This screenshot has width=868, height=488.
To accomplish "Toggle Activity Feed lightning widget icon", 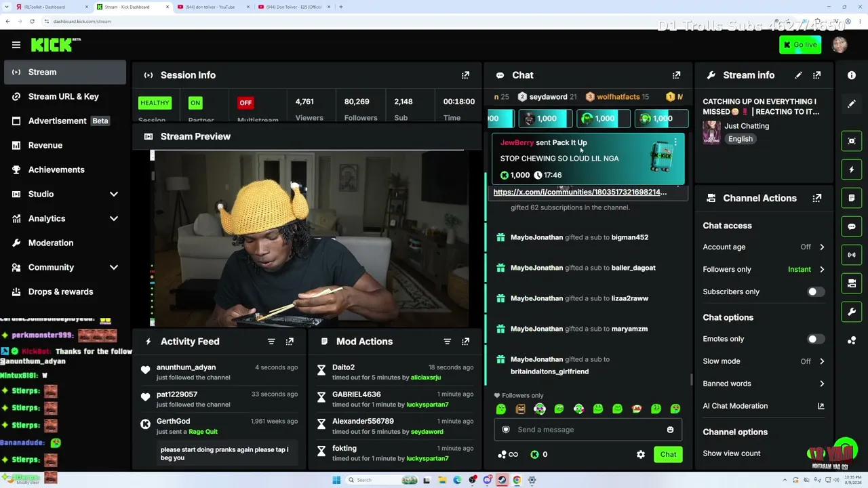I will [852, 169].
